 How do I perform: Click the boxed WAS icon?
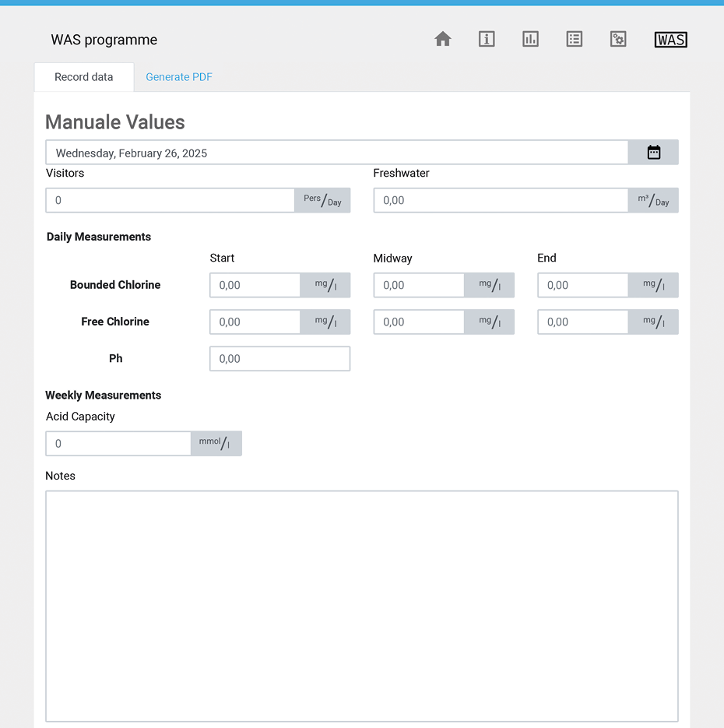(x=670, y=40)
